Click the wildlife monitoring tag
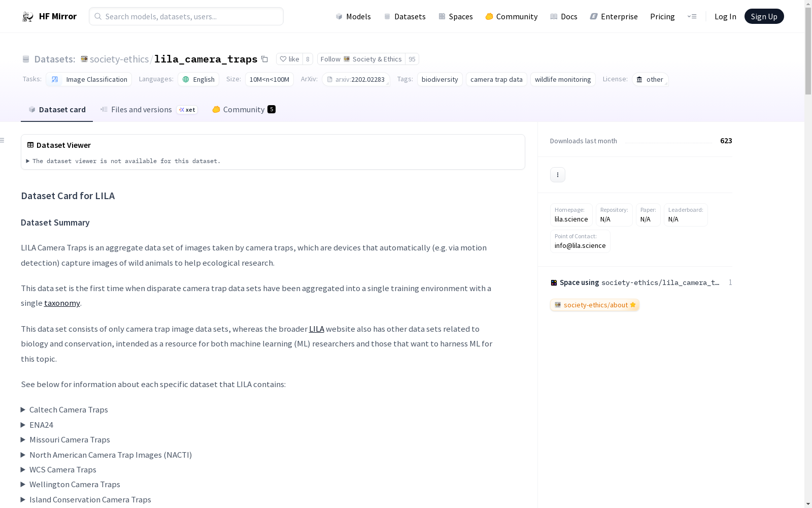 tap(563, 79)
